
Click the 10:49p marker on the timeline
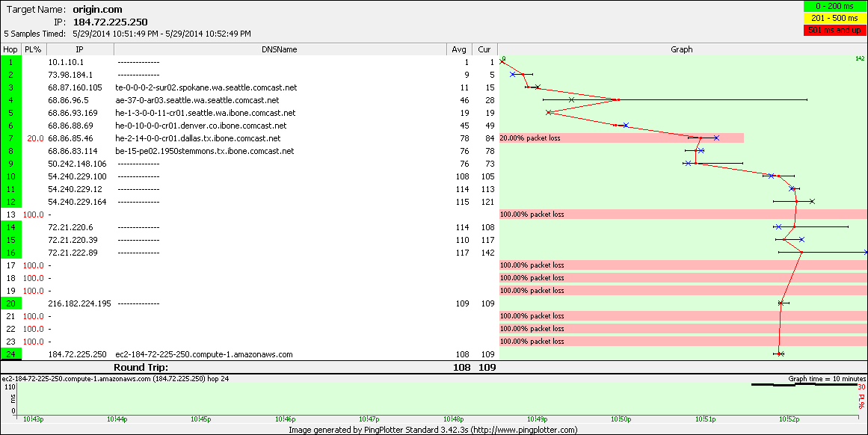[x=536, y=419]
